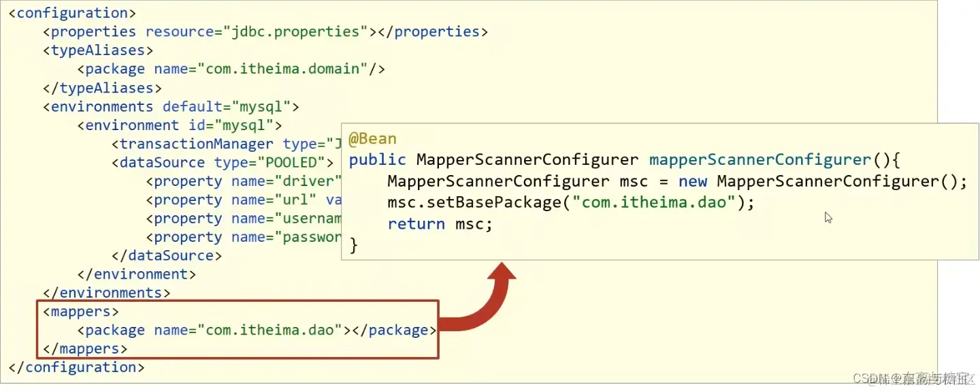Click the return msc statement
The image size is (980, 391).
[440, 223]
